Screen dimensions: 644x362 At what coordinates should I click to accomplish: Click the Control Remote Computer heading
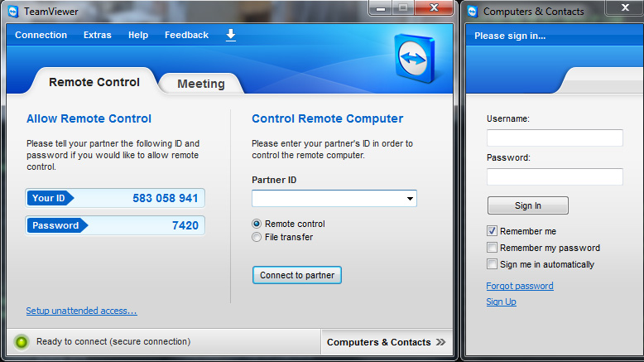point(327,118)
